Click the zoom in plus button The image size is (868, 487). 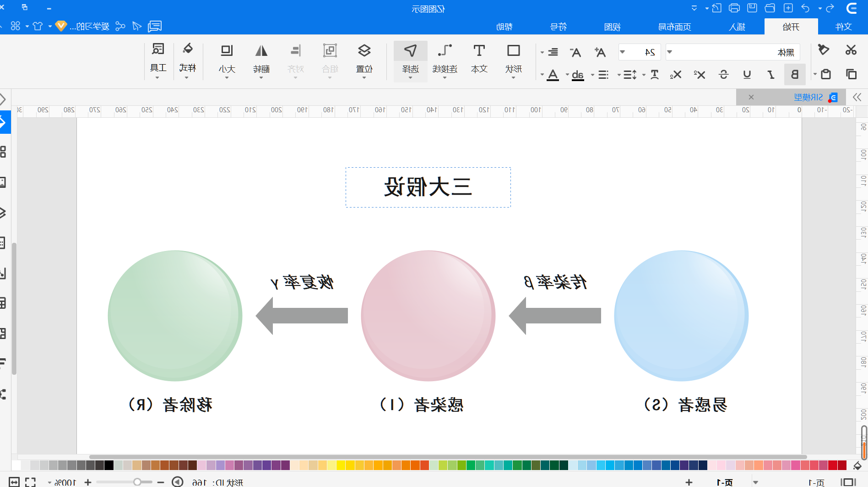pos(88,482)
